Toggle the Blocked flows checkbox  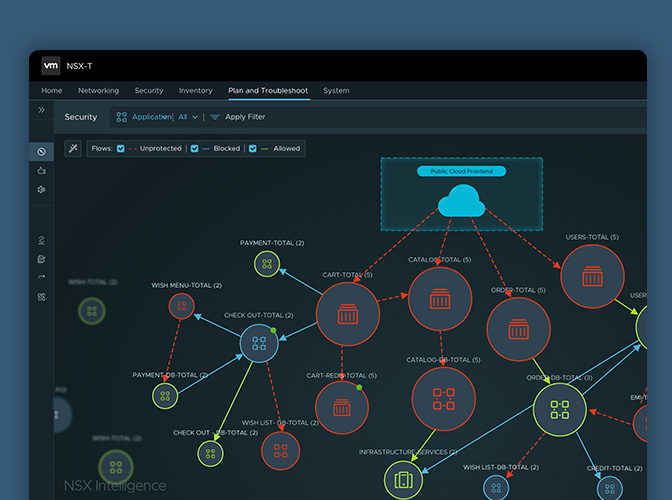click(x=195, y=149)
